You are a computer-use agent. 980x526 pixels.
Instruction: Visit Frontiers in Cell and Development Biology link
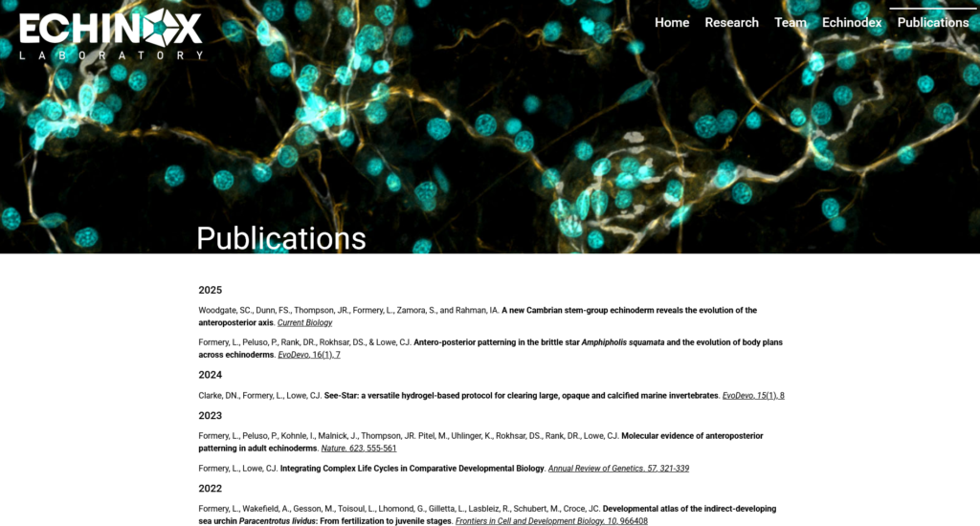(551, 521)
